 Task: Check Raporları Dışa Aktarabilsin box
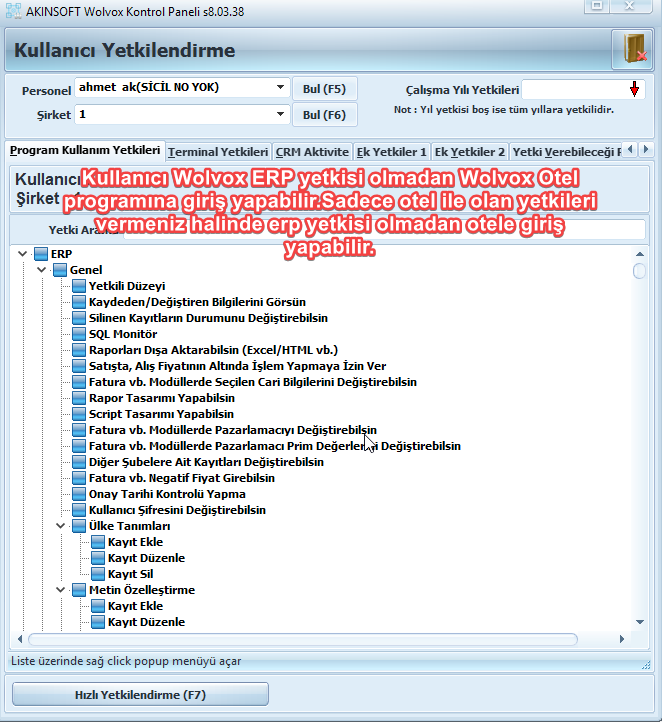tap(79, 350)
